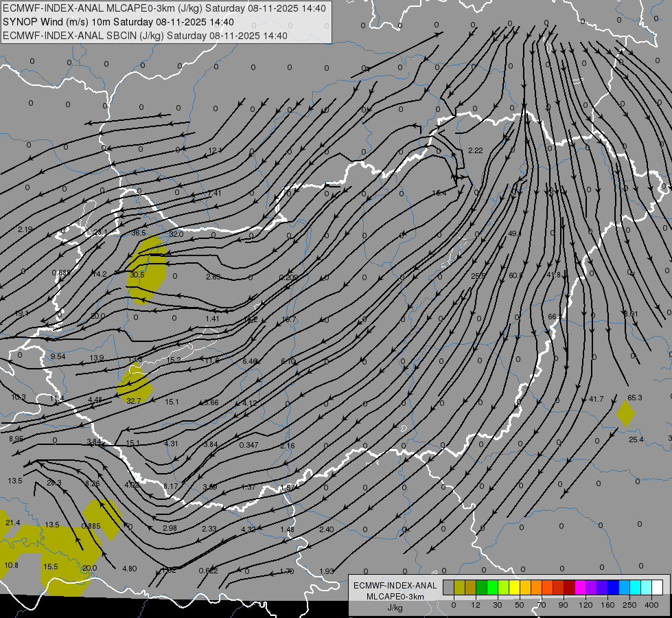Select the bright green legend swatch
This screenshot has width=672, height=618.
click(492, 587)
